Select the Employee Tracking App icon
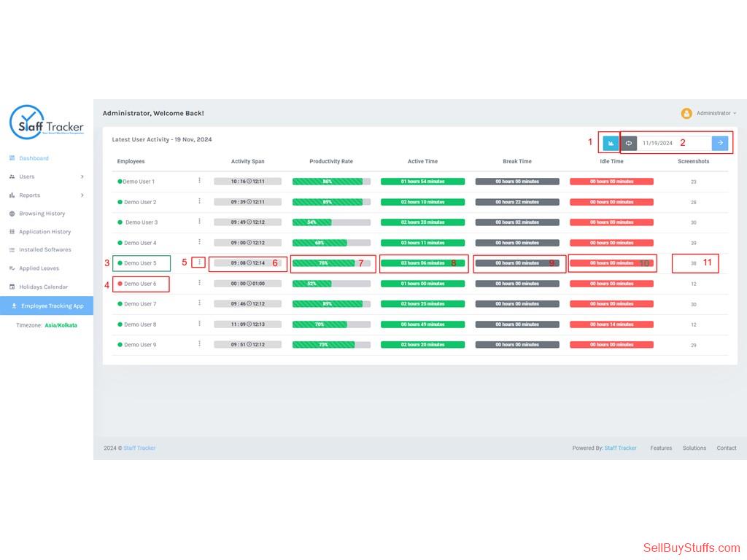Image resolution: width=747 pixels, height=560 pixels. [x=13, y=306]
